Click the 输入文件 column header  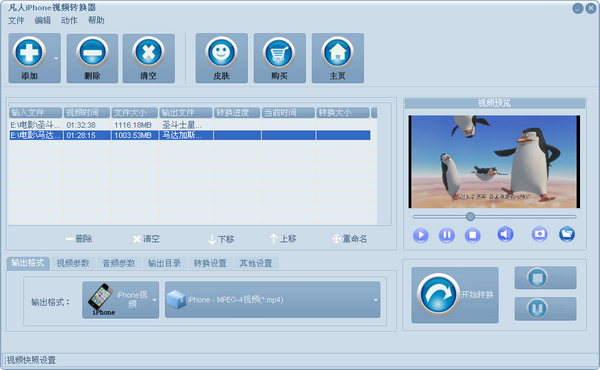click(x=36, y=112)
